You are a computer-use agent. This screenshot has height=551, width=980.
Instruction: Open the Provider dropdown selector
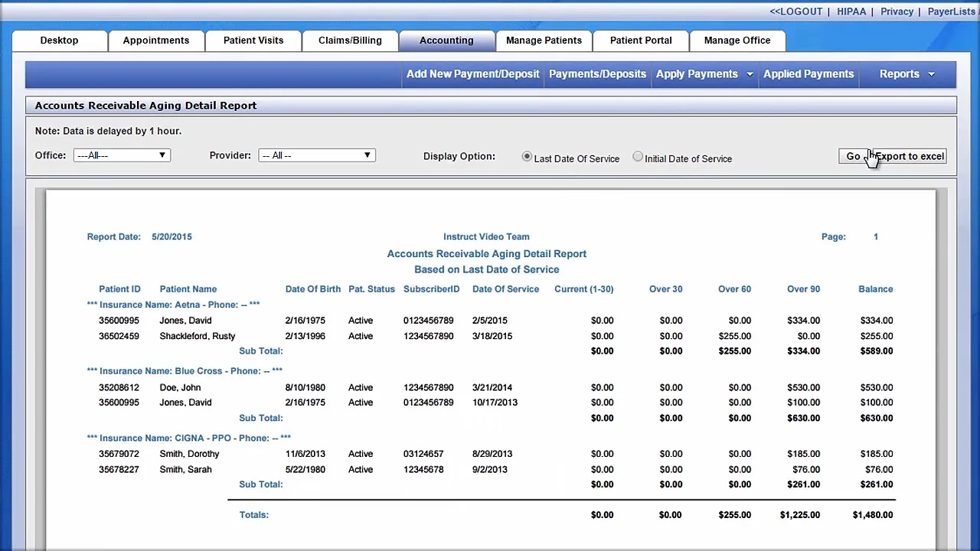317,155
